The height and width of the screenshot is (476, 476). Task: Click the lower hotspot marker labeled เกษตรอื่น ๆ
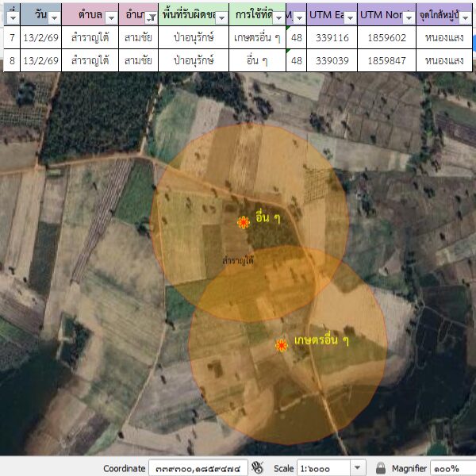pyautogui.click(x=281, y=345)
